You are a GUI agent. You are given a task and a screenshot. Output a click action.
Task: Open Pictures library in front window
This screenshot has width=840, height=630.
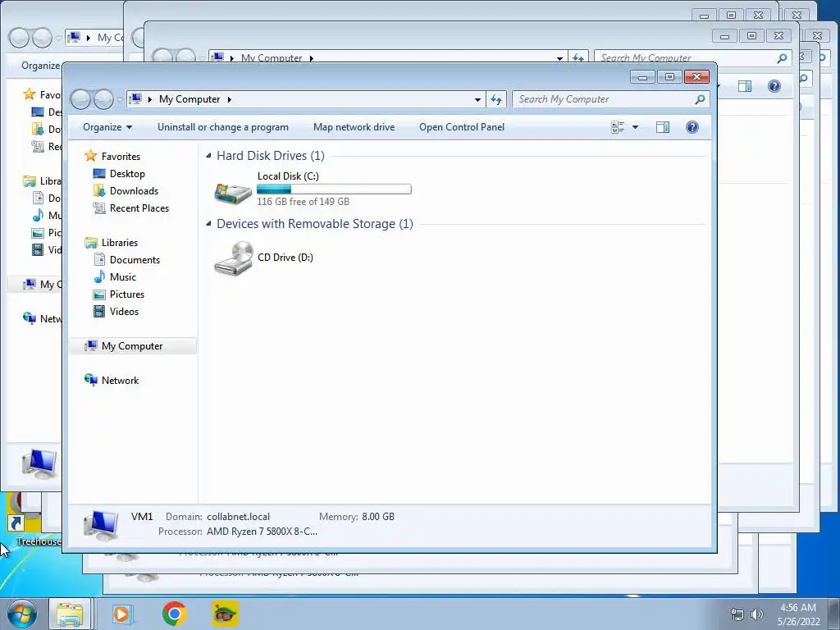pos(127,294)
